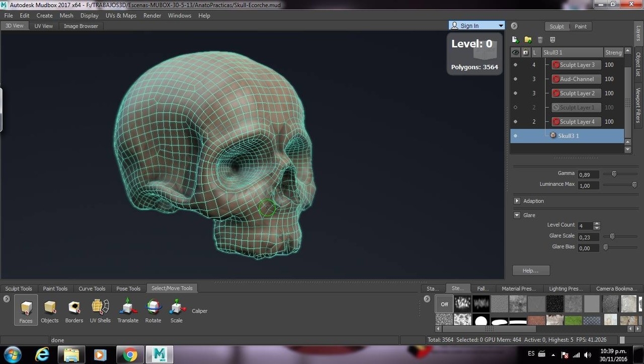
Task: Click the Import Layer folder icon
Action: pyautogui.click(x=528, y=40)
